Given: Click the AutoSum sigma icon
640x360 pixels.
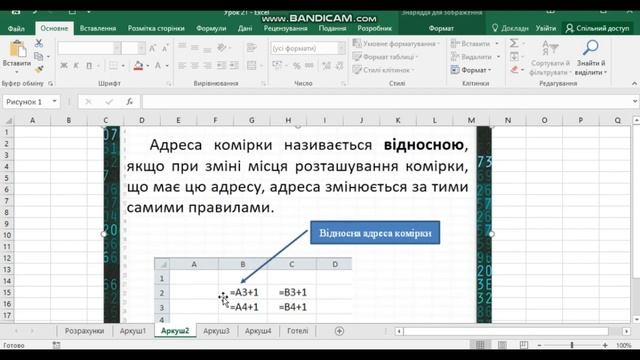Looking at the screenshot, I should [514, 43].
